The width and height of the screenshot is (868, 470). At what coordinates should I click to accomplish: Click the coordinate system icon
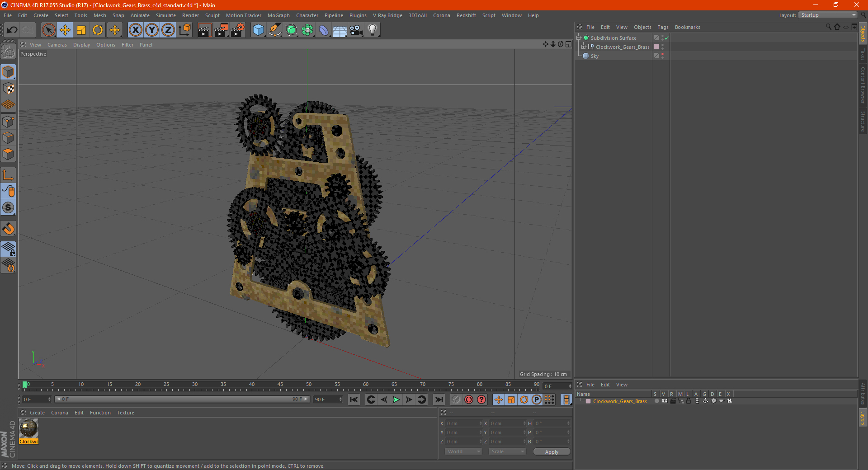[185, 30]
